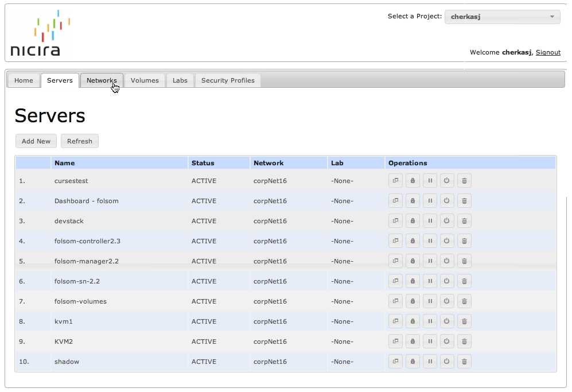Click power icon for folsom-controller2.3
This screenshot has height=392, width=572.
coord(447,241)
